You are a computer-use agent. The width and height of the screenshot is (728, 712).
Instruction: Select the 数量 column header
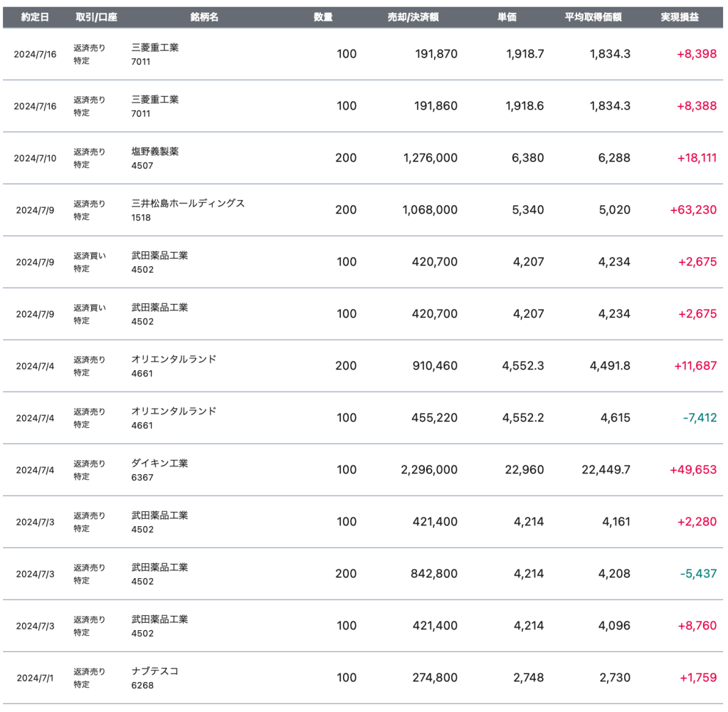pyautogui.click(x=323, y=17)
